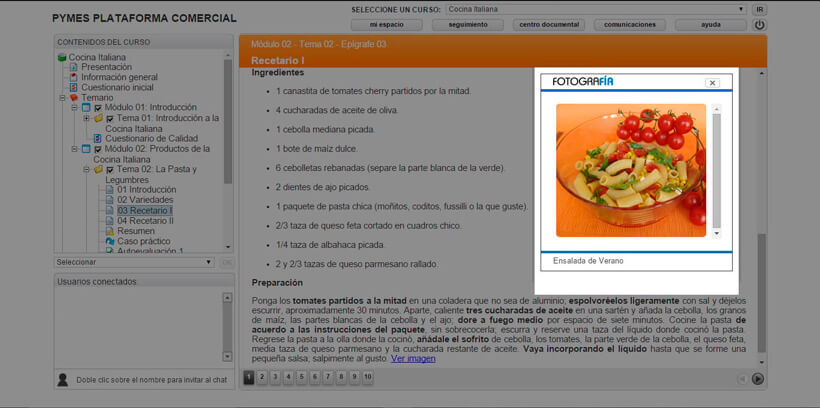Screen dimensions: 820x408
Task: Collapse the Módulo 02 node
Action: point(74,150)
